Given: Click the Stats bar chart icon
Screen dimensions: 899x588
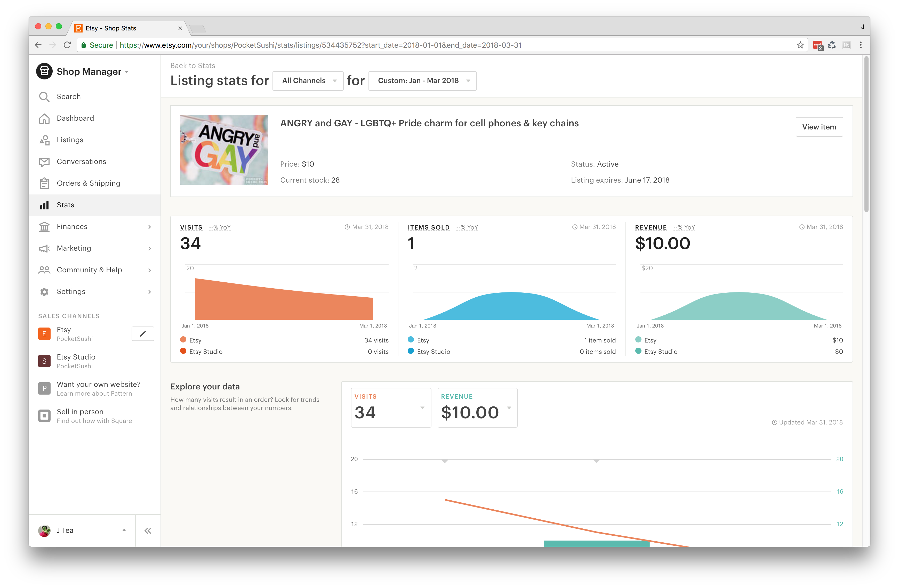Looking at the screenshot, I should point(44,205).
